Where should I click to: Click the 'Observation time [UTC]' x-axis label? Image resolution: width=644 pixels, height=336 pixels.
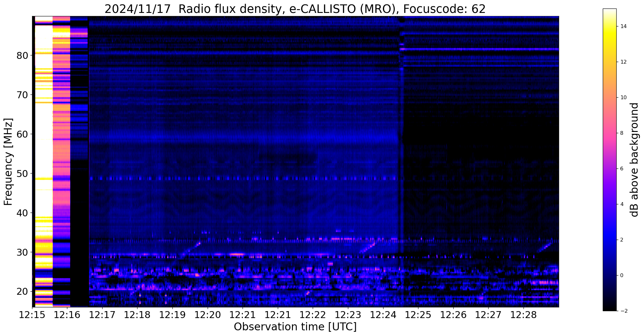[x=295, y=327]
